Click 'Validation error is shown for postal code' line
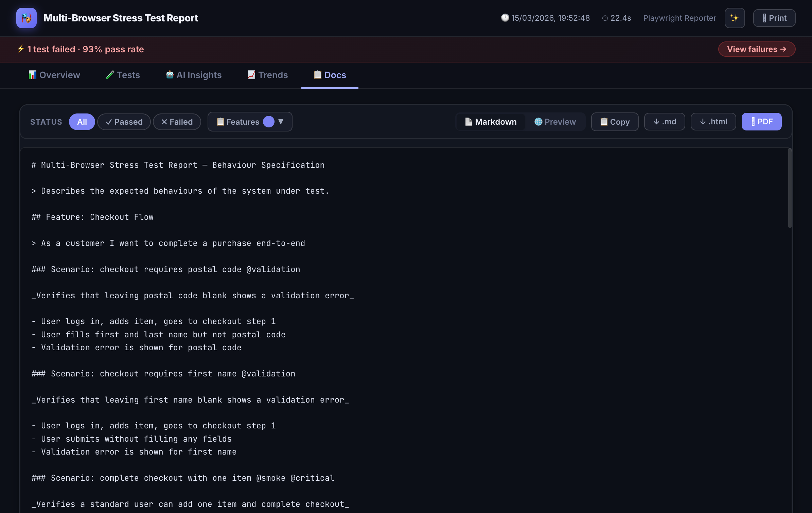812x513 pixels. pyautogui.click(x=137, y=348)
